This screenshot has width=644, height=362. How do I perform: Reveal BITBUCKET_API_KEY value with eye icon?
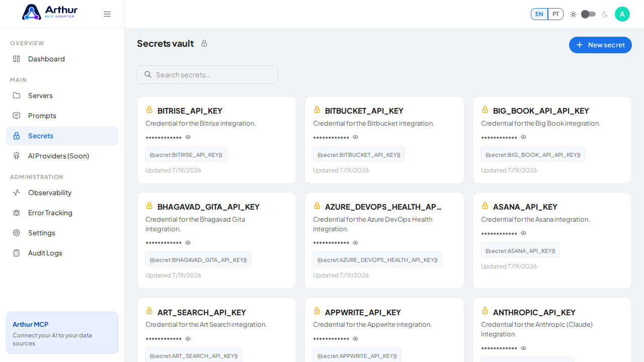click(356, 137)
